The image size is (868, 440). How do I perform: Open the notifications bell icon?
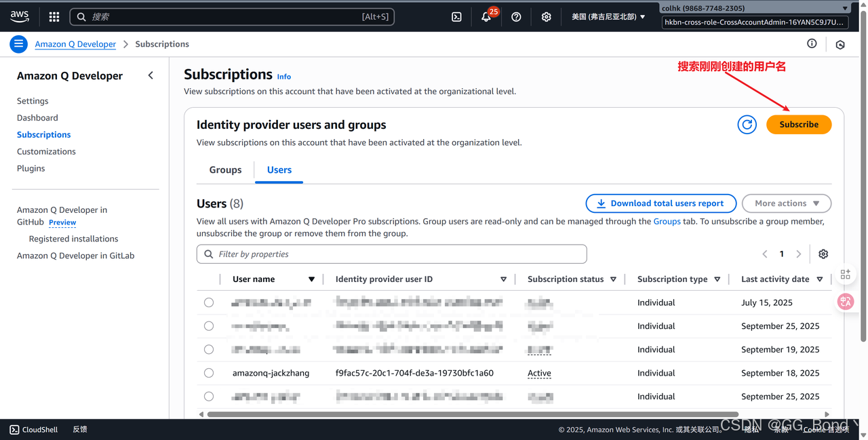[486, 17]
